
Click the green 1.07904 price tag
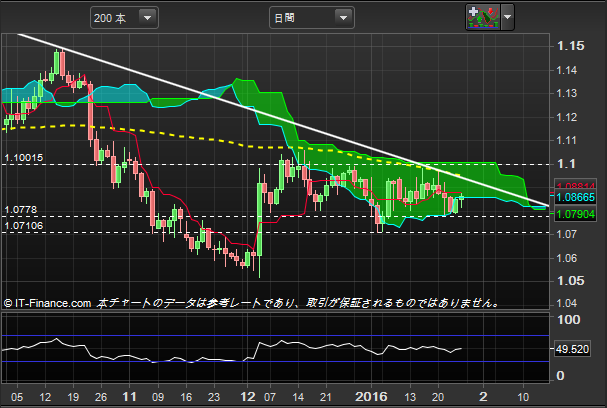575,214
